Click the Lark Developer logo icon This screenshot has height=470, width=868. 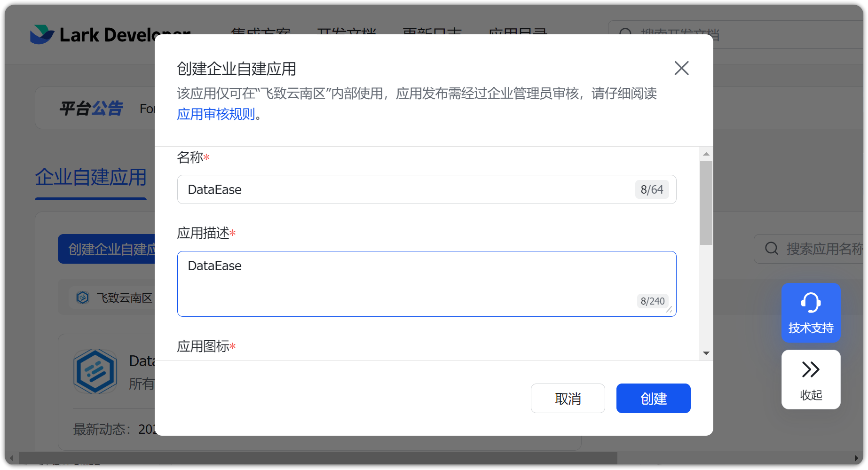click(x=42, y=34)
